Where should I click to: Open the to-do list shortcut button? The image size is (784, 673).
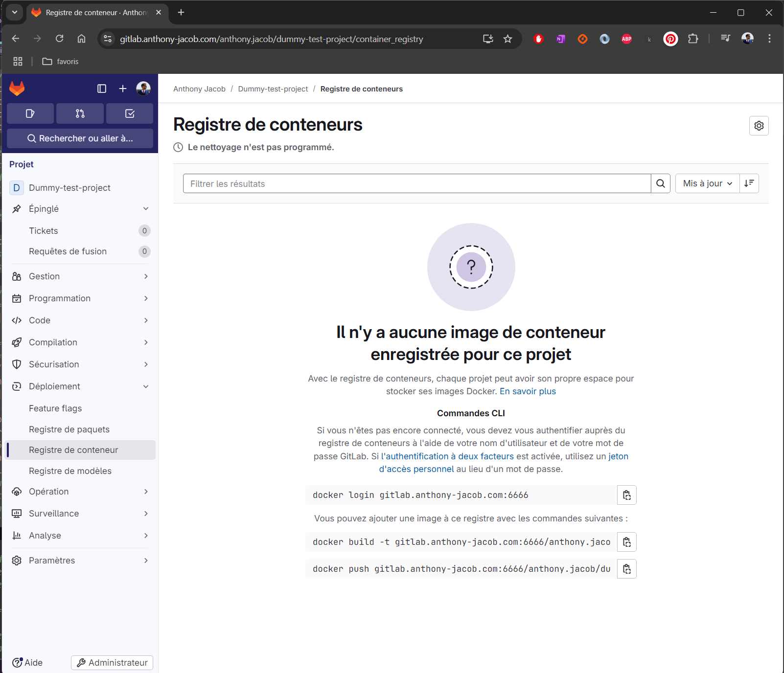130,113
